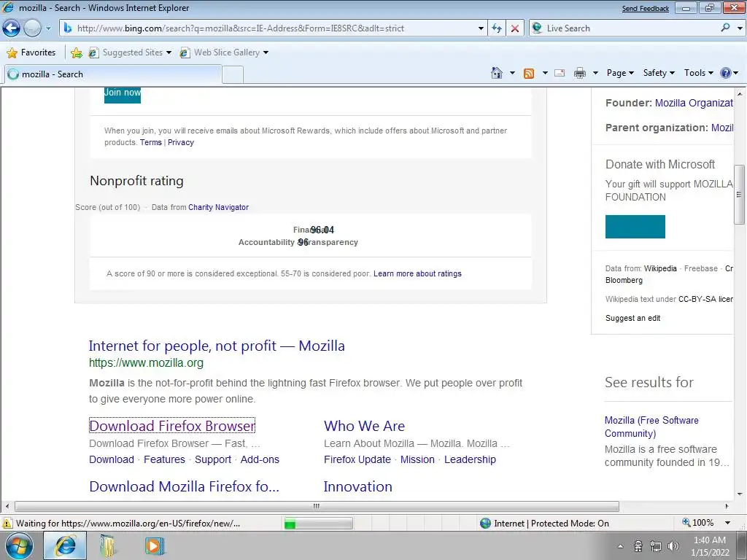The image size is (747, 560).
Task: Open a new blank tab
Action: click(x=233, y=75)
